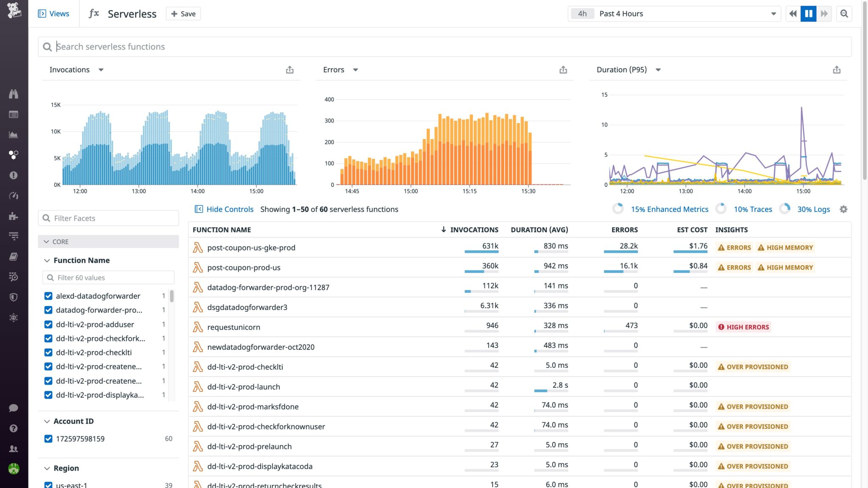Sort by the DURATION (AVG) column header

539,230
